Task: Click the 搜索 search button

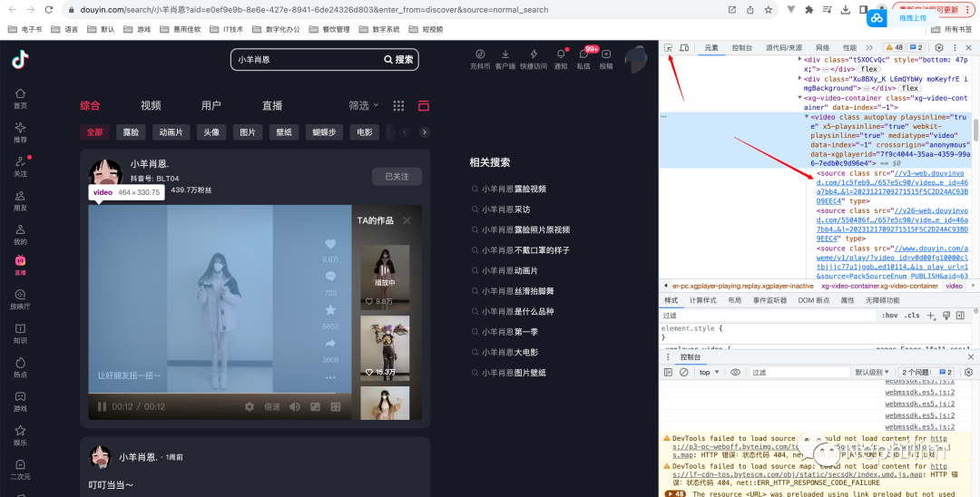Action: [x=398, y=59]
